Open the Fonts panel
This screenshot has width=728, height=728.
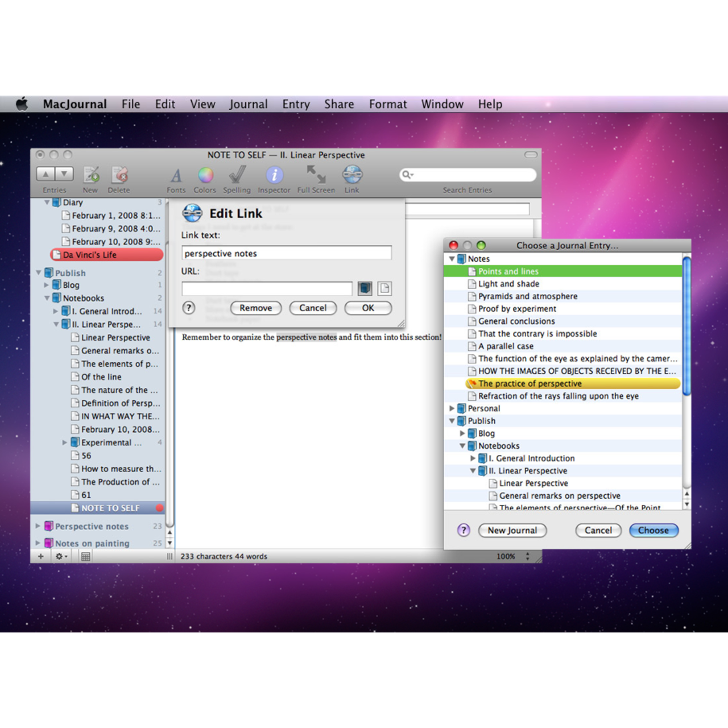(176, 175)
